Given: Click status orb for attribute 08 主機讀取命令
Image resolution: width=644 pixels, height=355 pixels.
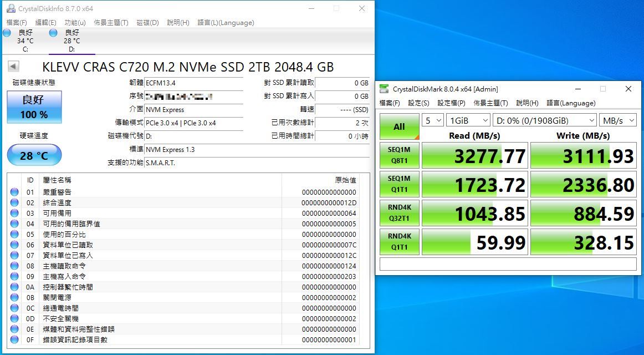Looking at the screenshot, I should 14,266.
